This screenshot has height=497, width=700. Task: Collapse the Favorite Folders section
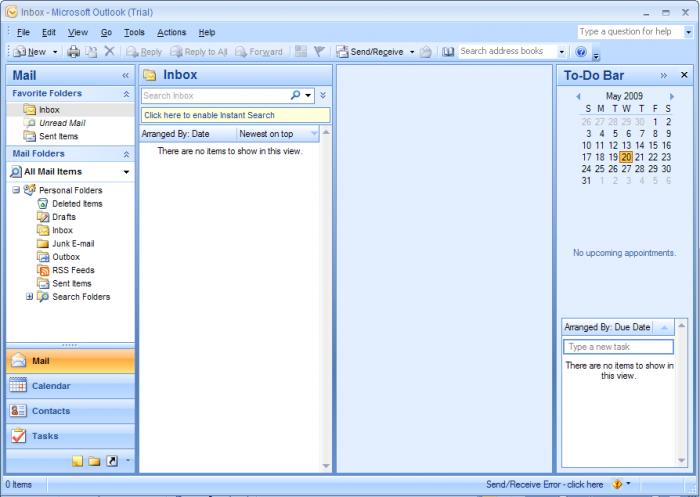click(x=126, y=93)
